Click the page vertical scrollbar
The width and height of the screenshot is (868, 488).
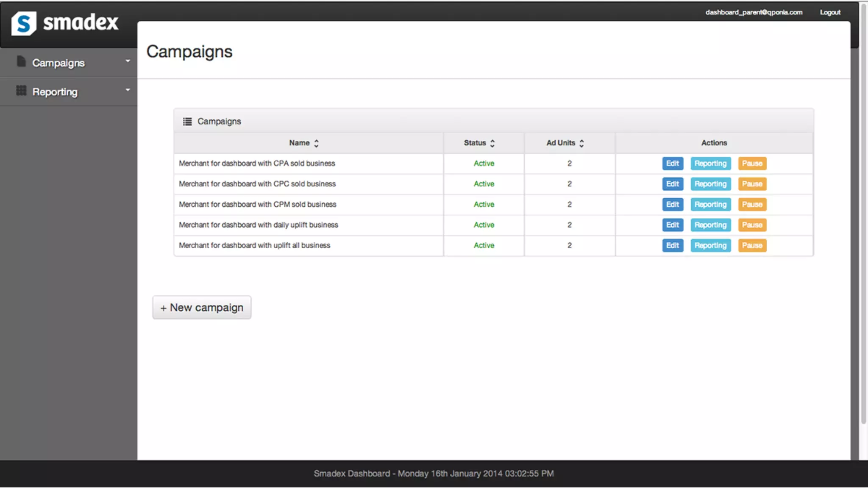pos(863,212)
